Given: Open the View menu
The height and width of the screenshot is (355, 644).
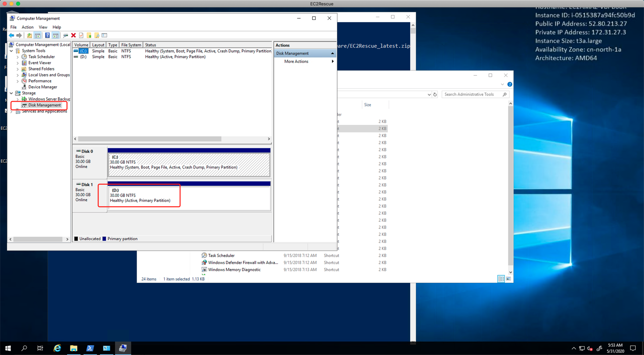Looking at the screenshot, I should coord(43,27).
